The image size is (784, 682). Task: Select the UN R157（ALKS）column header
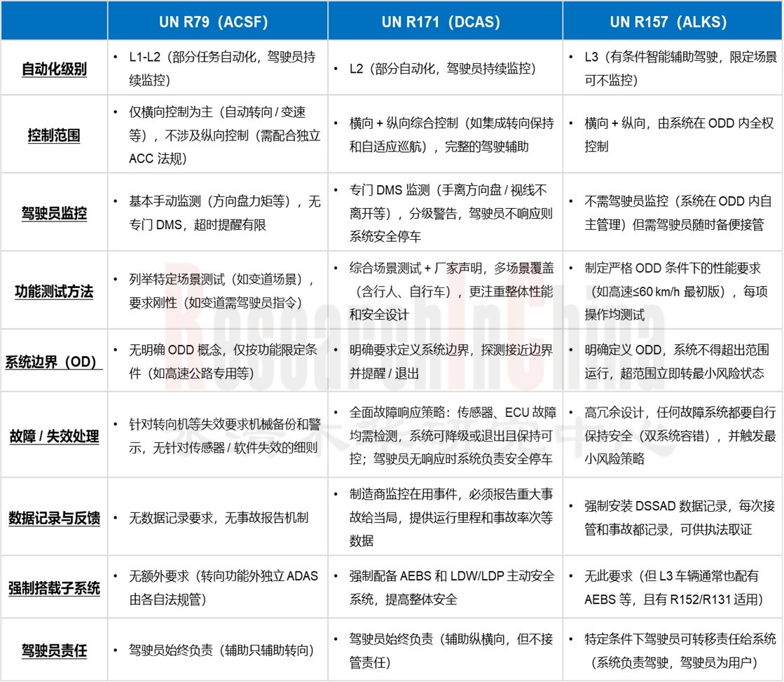(x=669, y=21)
